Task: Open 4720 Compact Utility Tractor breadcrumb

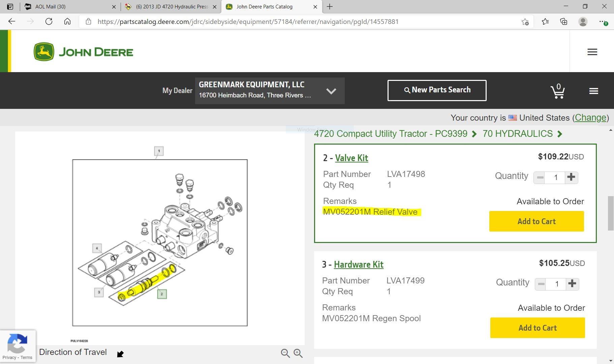Action: point(391,134)
